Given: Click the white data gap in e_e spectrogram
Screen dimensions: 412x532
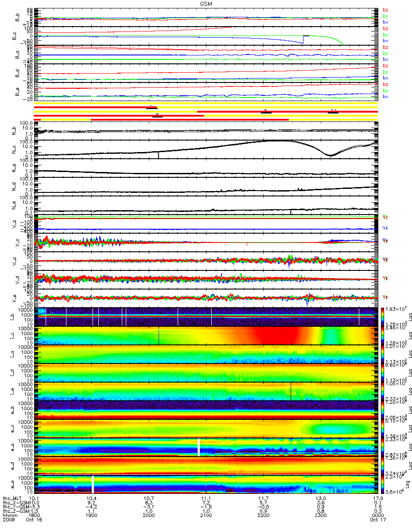Looking at the screenshot, I should tap(93, 484).
